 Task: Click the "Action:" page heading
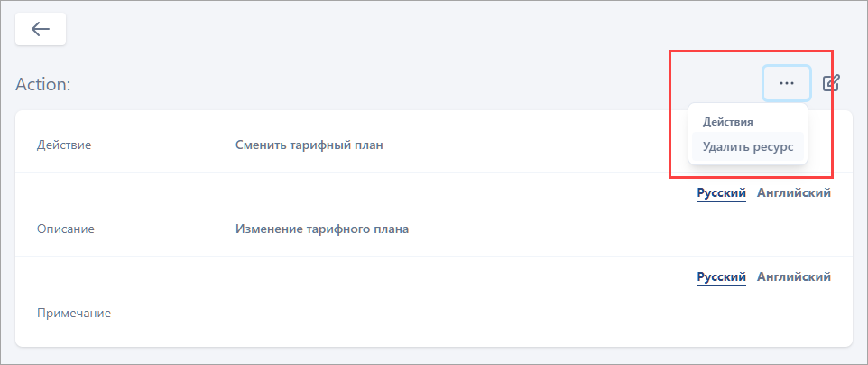coord(43,84)
